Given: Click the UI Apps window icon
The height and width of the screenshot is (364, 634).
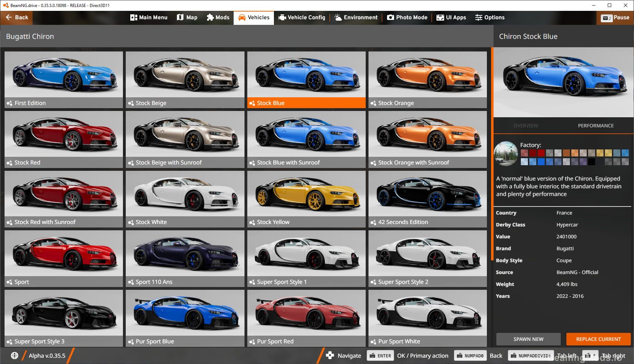Looking at the screenshot, I should click(440, 17).
